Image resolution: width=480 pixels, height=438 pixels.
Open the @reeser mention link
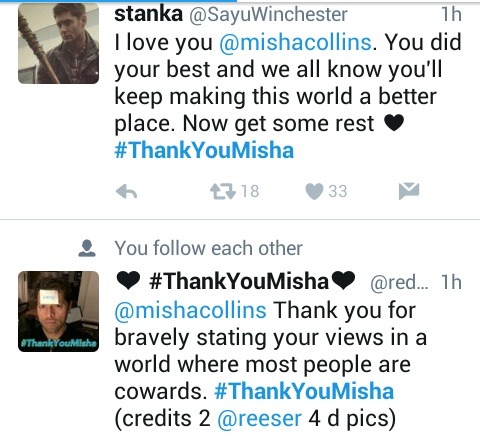[259, 418]
